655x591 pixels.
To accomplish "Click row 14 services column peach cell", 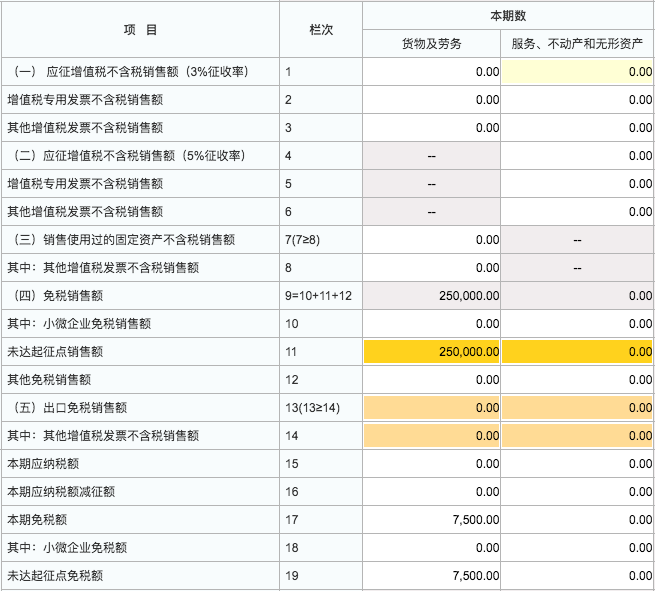I will point(577,436).
